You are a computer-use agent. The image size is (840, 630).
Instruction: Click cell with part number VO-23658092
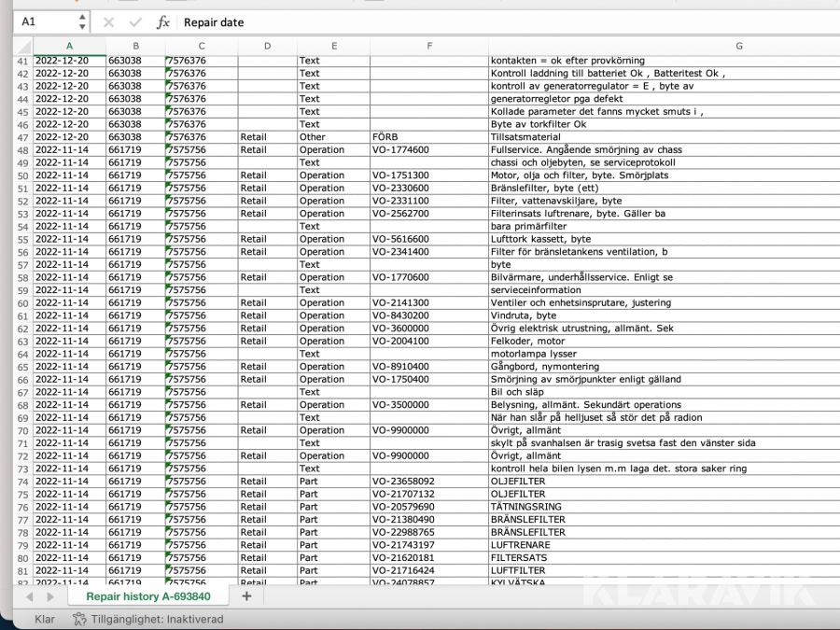click(404, 482)
